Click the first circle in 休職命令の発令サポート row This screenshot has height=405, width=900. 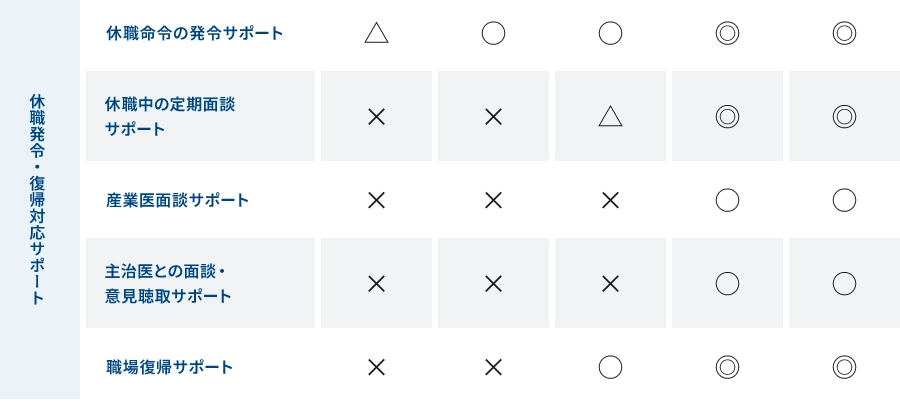[493, 33]
